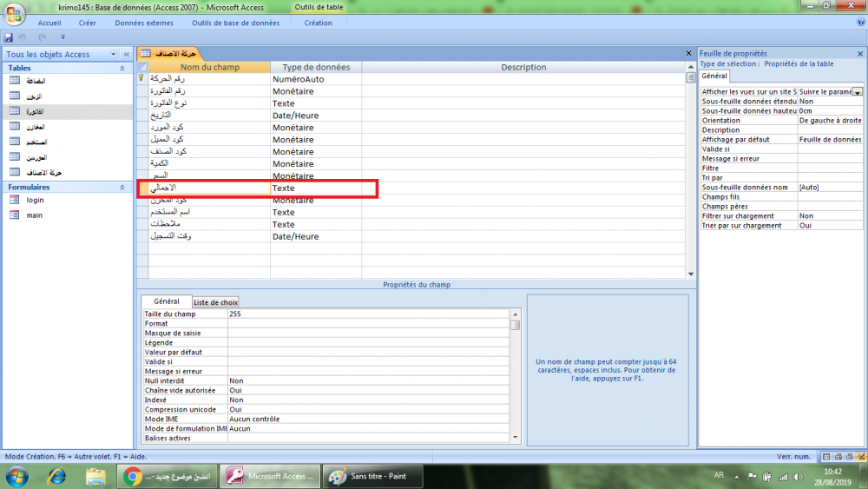Click the field properties vertical scrollbar

(x=516, y=373)
